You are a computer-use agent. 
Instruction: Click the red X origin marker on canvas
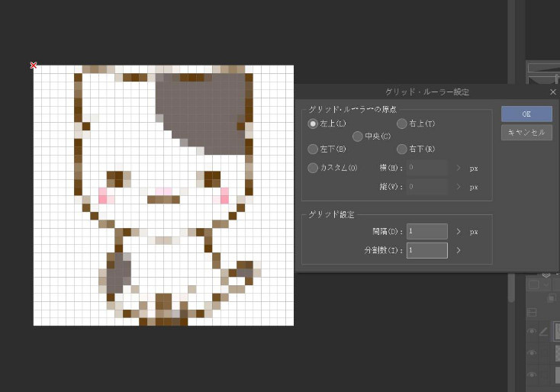click(34, 66)
